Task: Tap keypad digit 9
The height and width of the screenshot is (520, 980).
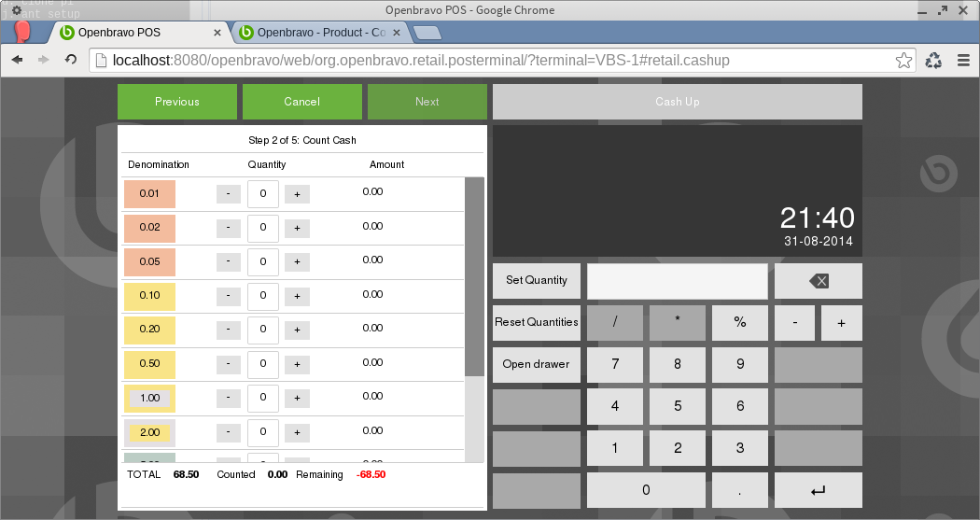Action: coord(740,364)
